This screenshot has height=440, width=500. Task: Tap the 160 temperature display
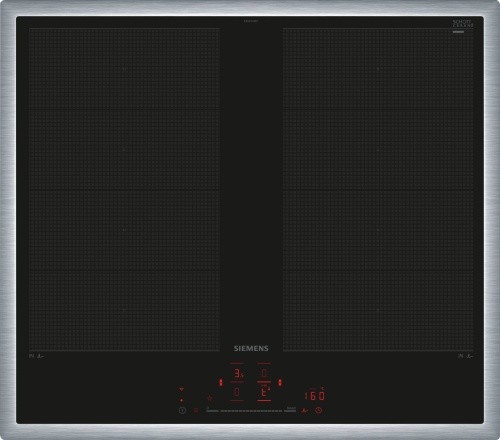click(315, 396)
